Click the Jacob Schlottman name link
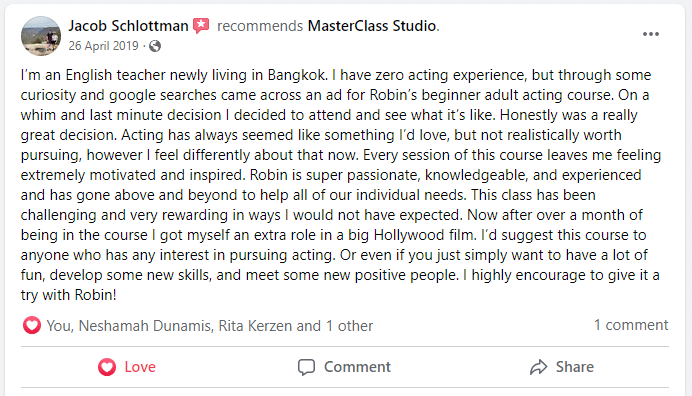Viewport: 692px width, 396px height. click(128, 26)
